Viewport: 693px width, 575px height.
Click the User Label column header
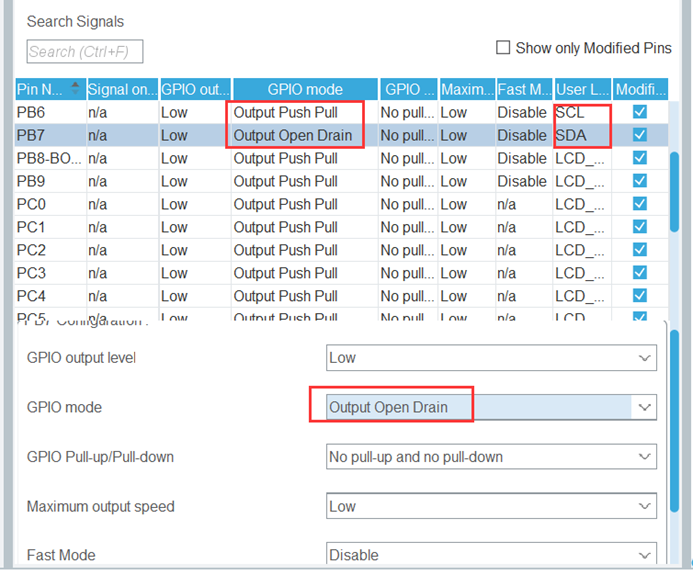tap(581, 89)
